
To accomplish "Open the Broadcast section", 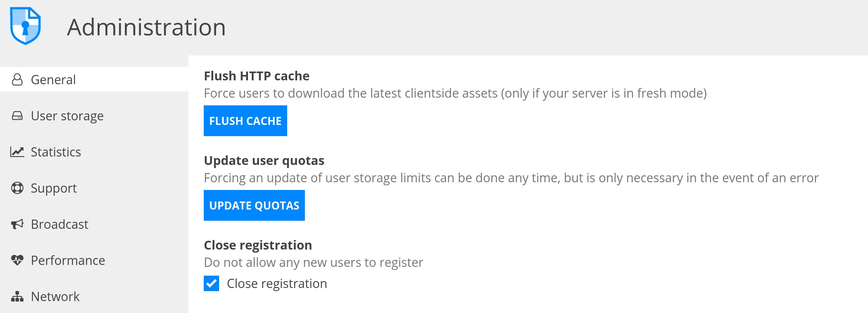I will (x=59, y=224).
